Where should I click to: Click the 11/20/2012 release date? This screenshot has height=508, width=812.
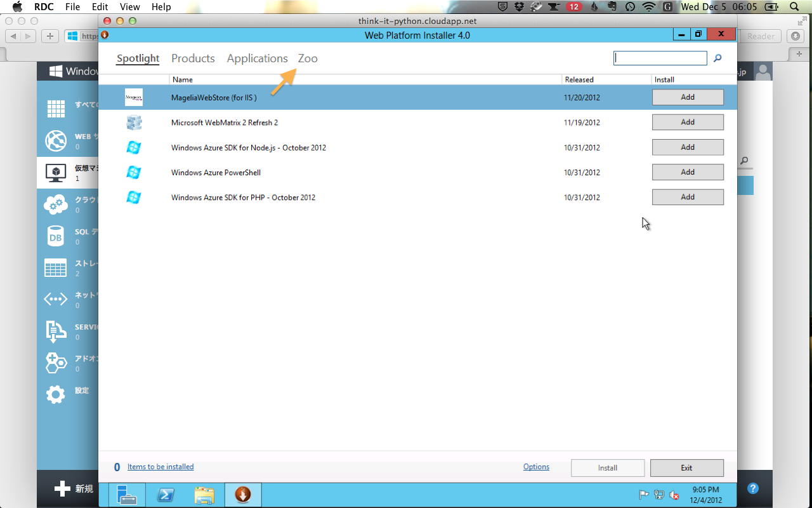582,98
